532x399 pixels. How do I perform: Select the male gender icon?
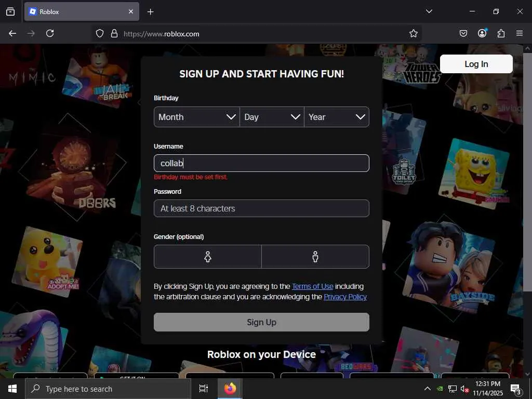pos(315,257)
